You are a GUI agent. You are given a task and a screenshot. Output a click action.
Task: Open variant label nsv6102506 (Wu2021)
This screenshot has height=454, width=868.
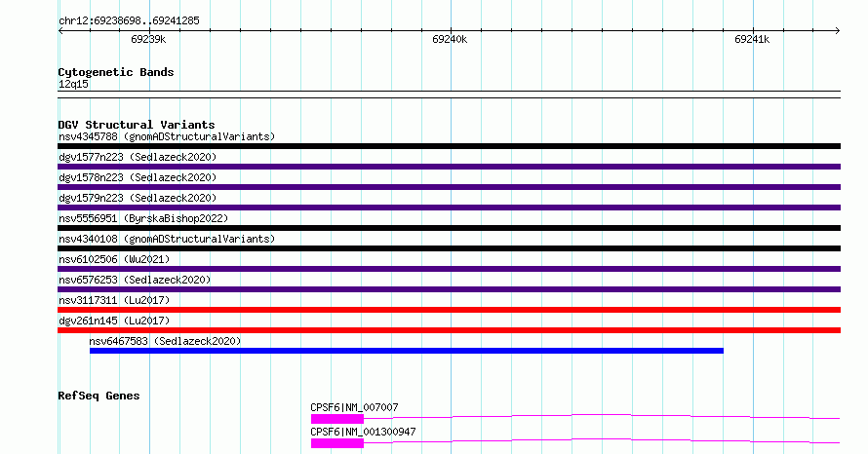[x=114, y=259]
